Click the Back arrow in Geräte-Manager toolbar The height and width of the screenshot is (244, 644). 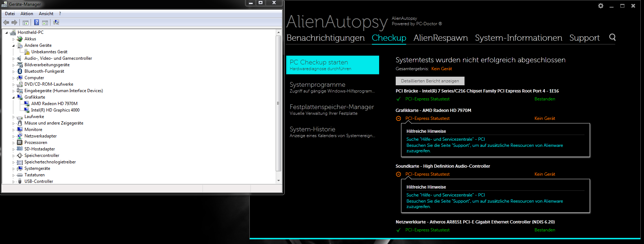coord(6,22)
